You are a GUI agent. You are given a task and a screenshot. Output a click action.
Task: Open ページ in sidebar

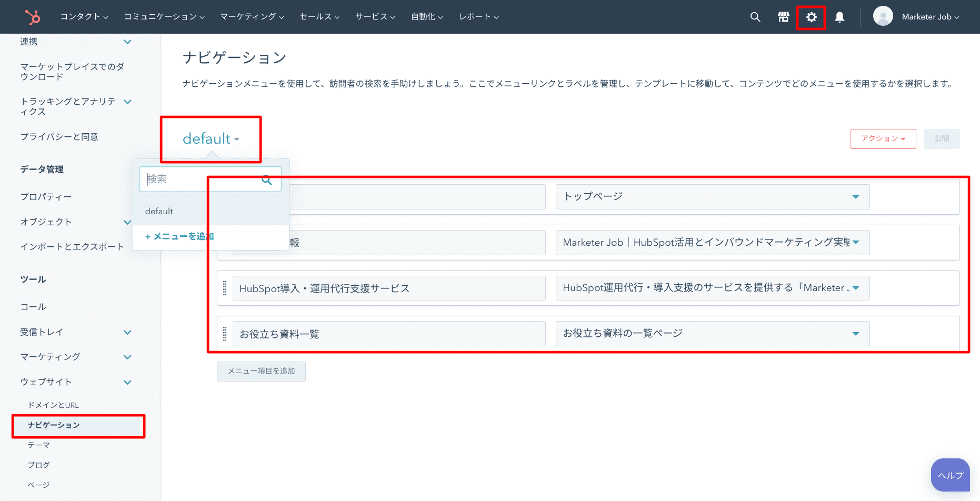(x=39, y=485)
